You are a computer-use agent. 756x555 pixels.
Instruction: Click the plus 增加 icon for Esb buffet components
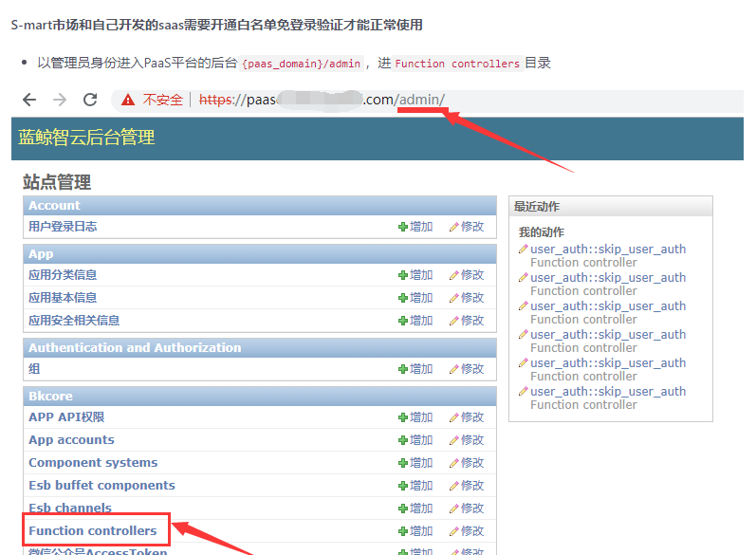point(403,486)
